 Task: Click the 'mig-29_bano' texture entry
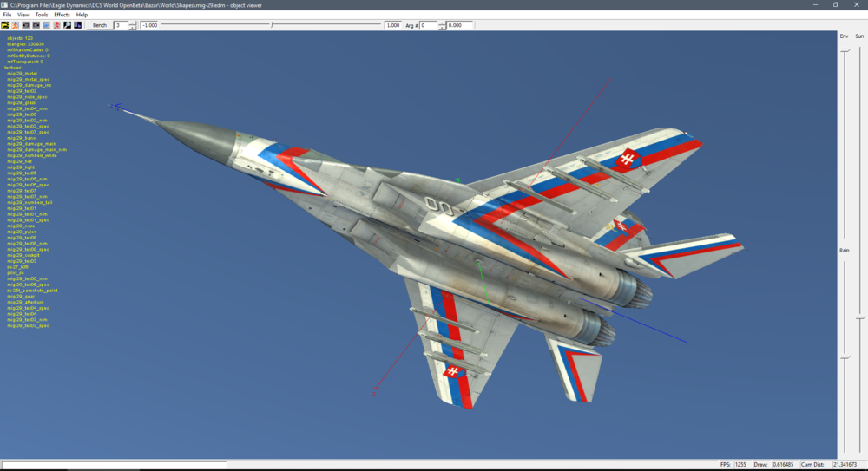(22, 138)
